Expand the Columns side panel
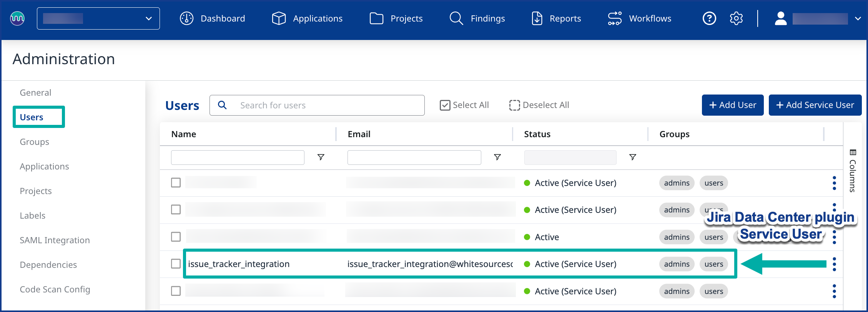The height and width of the screenshot is (312, 868). coord(853,171)
